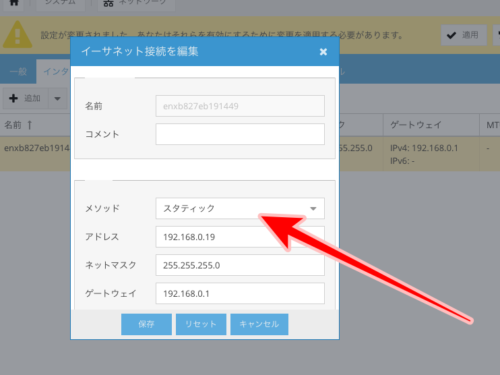This screenshot has height=375, width=500.
Task: Click the yellow warning triangle icon
Action: click(17, 34)
